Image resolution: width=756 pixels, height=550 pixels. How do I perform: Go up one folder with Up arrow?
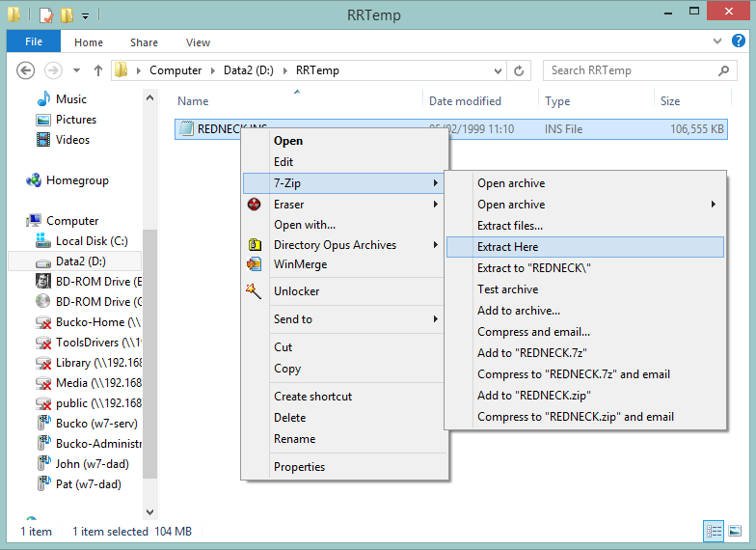(x=98, y=70)
